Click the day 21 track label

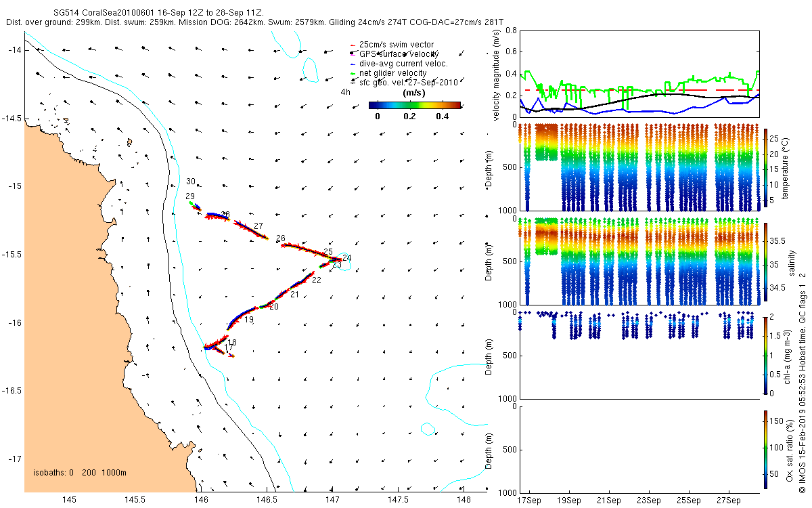tap(294, 295)
